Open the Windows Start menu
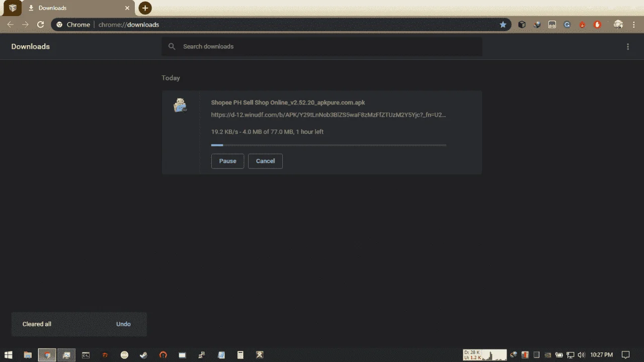The width and height of the screenshot is (644, 362). pyautogui.click(x=9, y=355)
